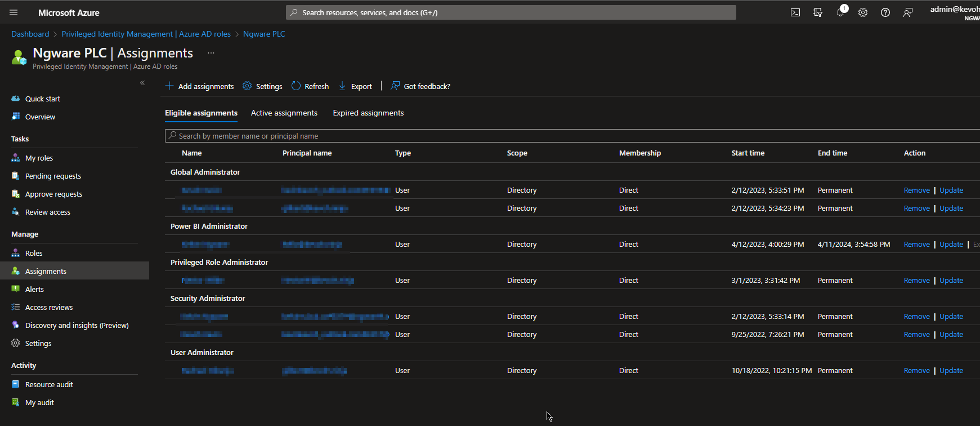This screenshot has width=980, height=426.
Task: Click the feedback icon in top bar
Action: coord(908,12)
